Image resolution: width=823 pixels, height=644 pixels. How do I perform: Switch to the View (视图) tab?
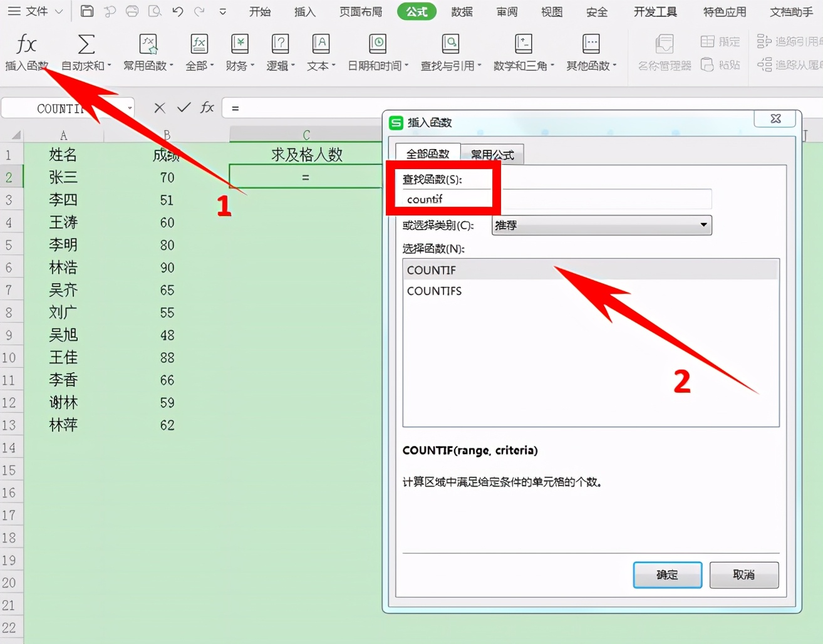coord(552,11)
